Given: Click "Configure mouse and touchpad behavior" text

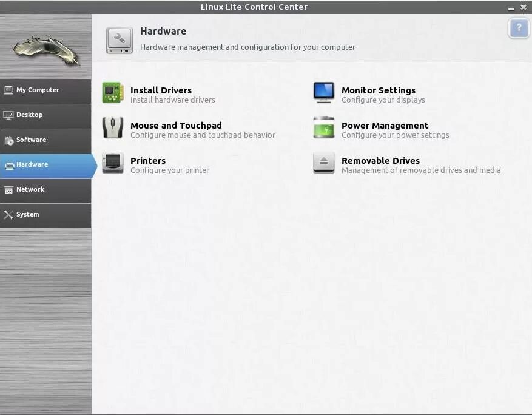Looking at the screenshot, I should [x=203, y=135].
